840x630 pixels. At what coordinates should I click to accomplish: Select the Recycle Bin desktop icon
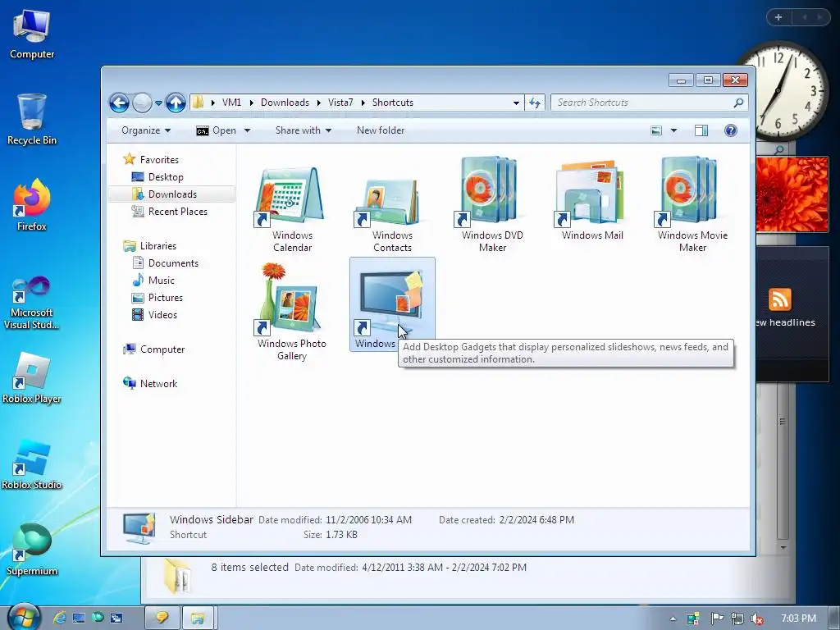pos(32,119)
